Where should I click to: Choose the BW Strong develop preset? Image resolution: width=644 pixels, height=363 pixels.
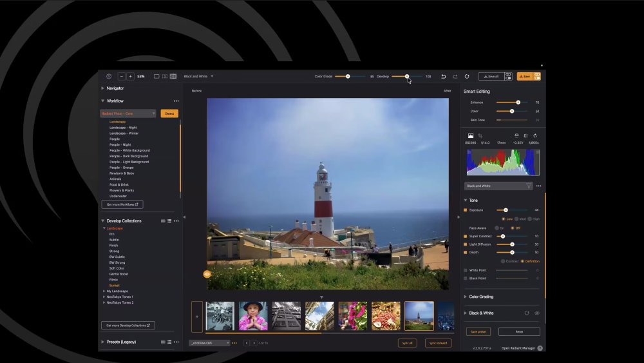tap(117, 262)
